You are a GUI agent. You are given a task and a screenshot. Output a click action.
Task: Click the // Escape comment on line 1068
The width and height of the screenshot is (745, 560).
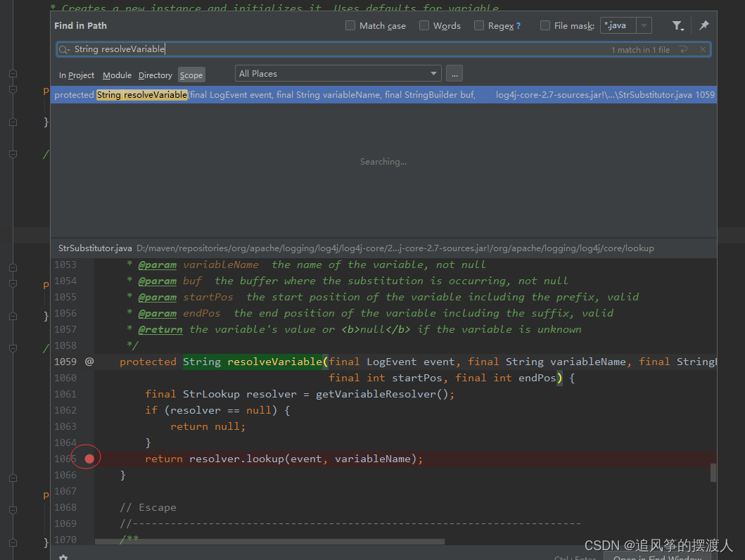point(148,507)
